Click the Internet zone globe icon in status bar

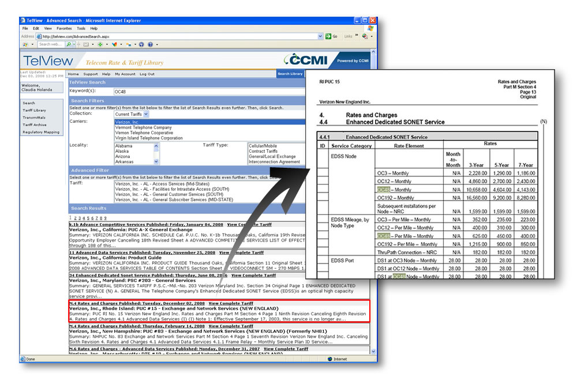pos(330,359)
